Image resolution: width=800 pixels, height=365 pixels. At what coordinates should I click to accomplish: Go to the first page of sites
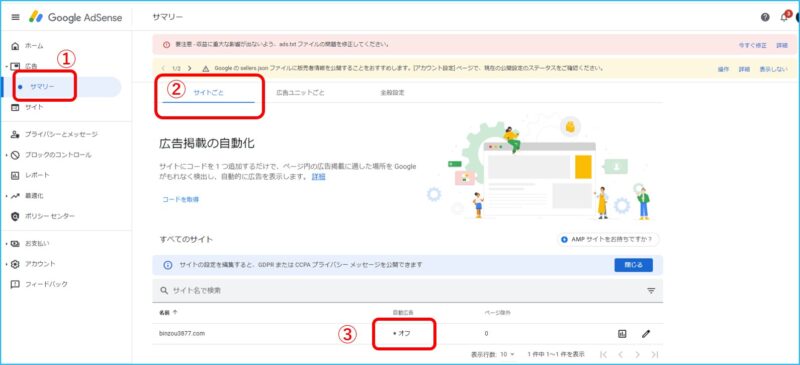(x=604, y=354)
